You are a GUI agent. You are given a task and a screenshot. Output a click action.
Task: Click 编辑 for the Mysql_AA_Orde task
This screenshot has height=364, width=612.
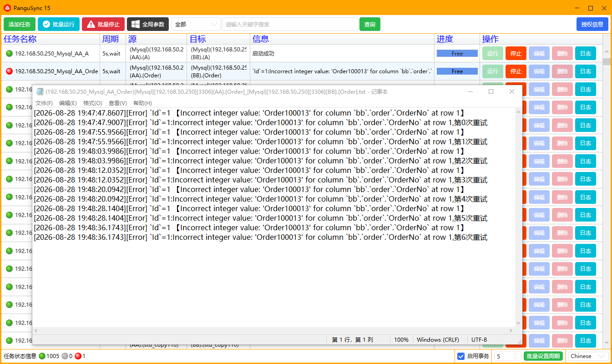click(x=539, y=71)
